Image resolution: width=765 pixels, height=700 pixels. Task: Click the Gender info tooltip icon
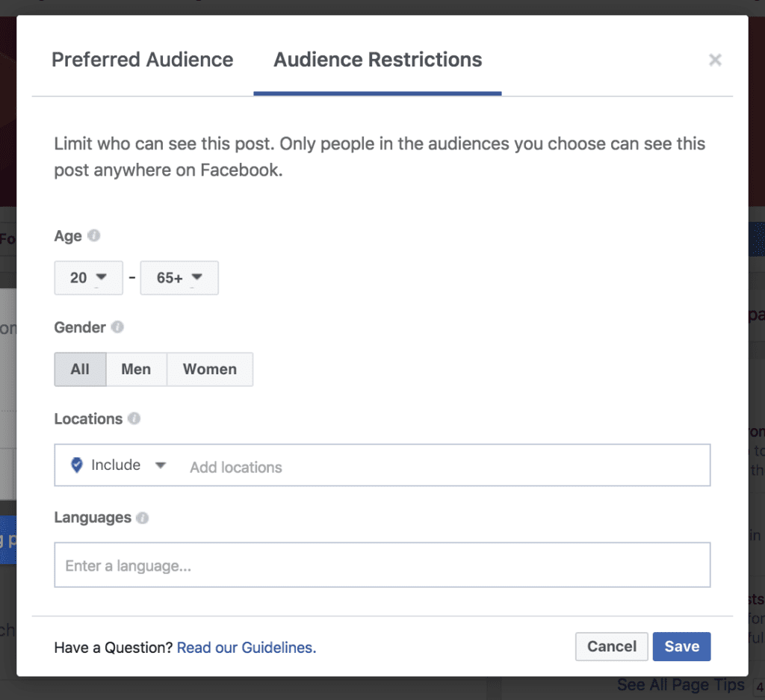pyautogui.click(x=117, y=326)
